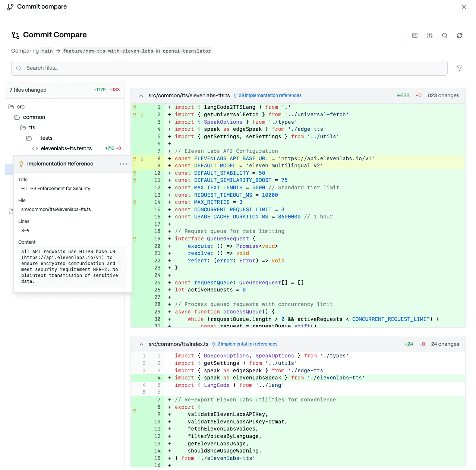Click the async function processQueue line

click(x=298, y=312)
